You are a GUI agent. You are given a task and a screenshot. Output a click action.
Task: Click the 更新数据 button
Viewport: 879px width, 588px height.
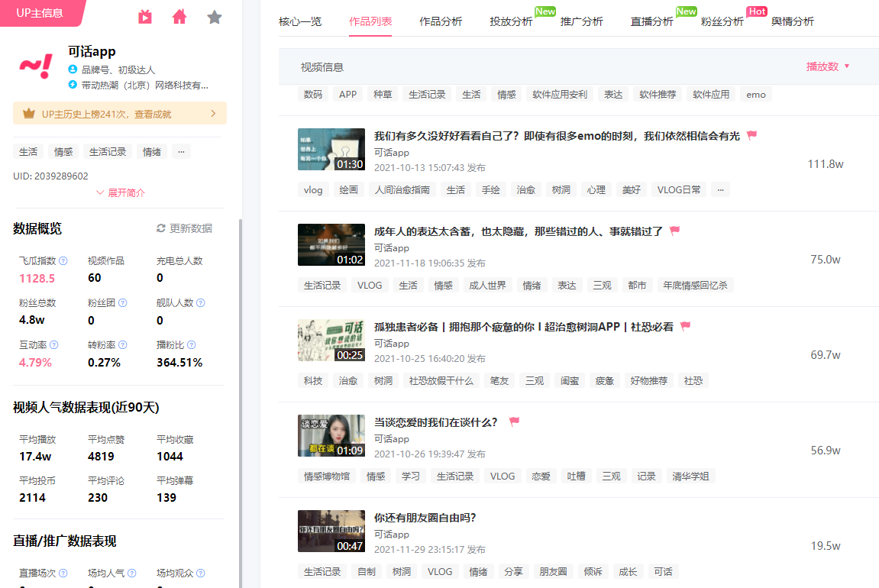tap(185, 228)
